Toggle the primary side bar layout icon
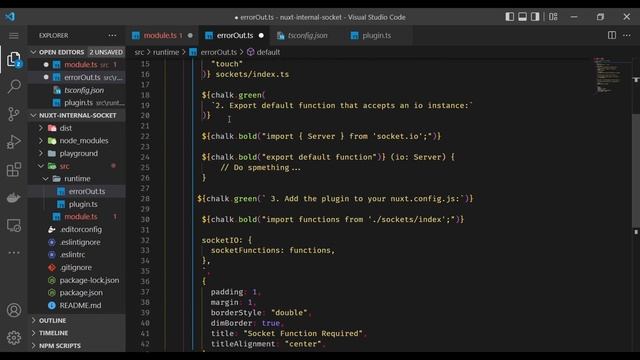 point(510,17)
